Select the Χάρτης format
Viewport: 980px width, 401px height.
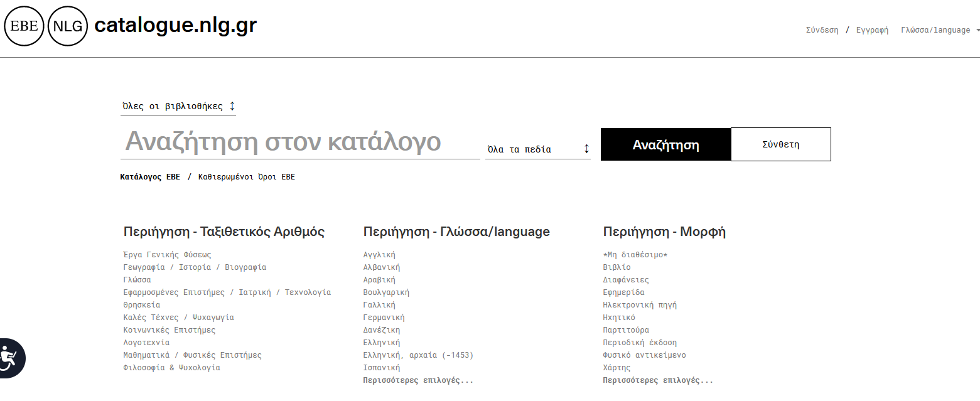coord(617,368)
